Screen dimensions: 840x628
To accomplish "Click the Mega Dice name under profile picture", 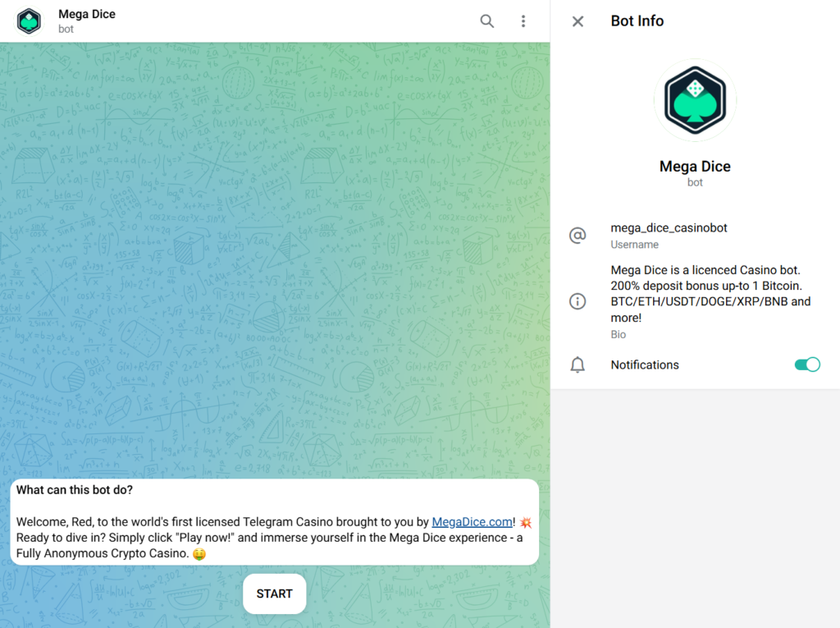I will click(695, 167).
